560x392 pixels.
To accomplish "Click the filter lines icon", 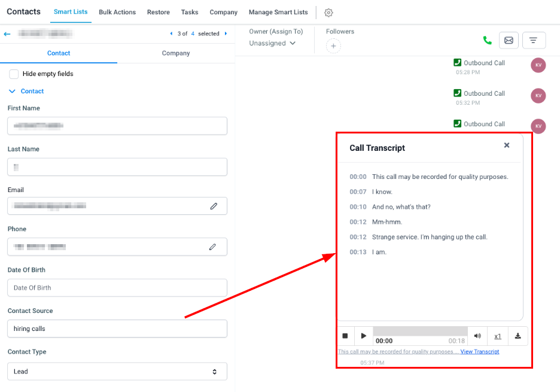I will click(534, 41).
